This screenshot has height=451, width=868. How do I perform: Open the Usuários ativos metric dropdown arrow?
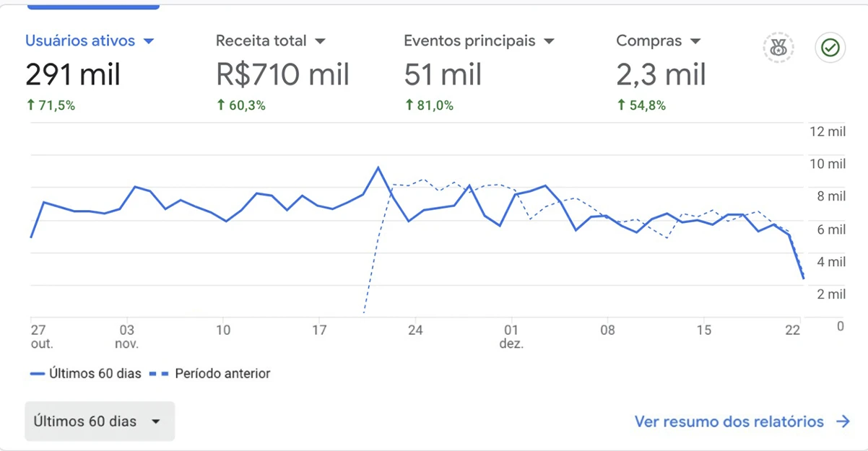[x=149, y=42]
